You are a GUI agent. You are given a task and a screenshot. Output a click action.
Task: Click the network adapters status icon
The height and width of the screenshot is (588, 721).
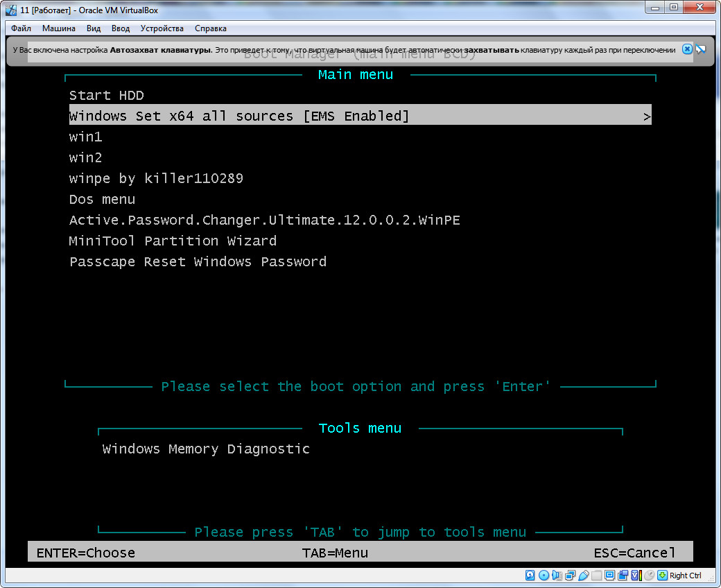[x=570, y=575]
